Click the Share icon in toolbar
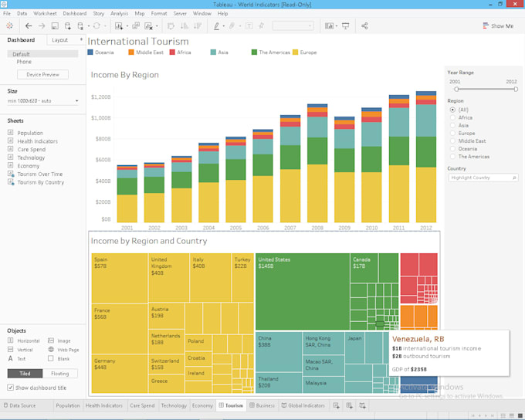Image resolution: width=525 pixels, height=420 pixels. (364, 25)
